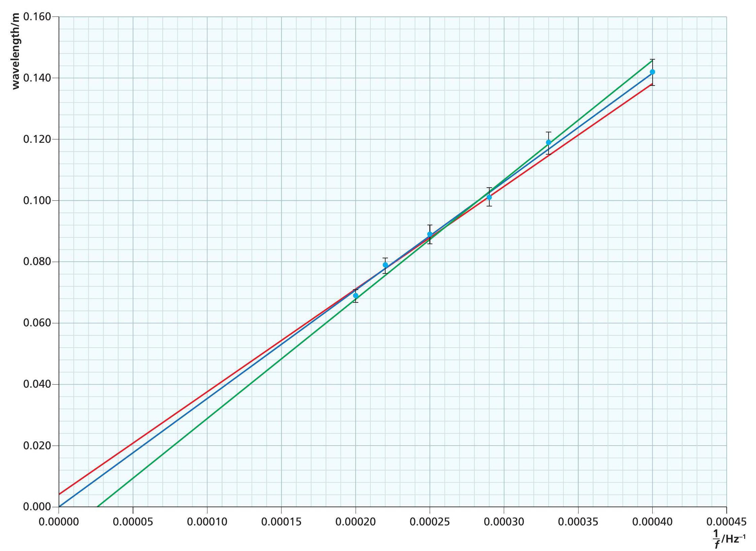Viewport: 756px width, 551px height.
Task: Click the y-axis label 0.040
Action: pyautogui.click(x=37, y=384)
